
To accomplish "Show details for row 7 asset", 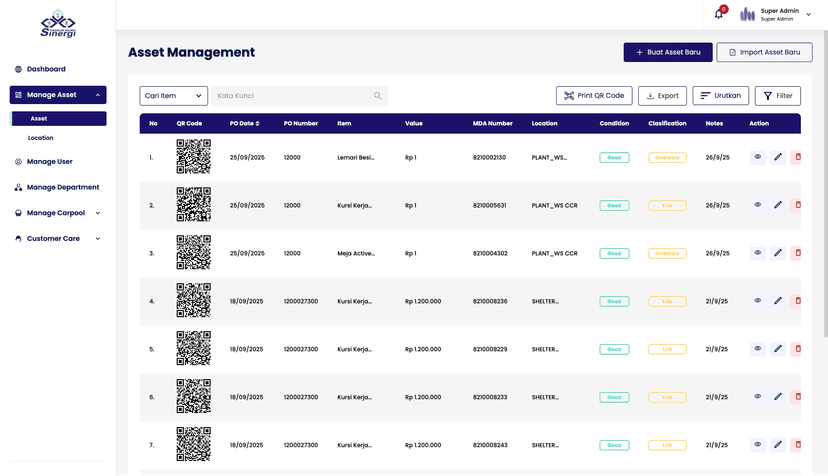I will coord(758,445).
